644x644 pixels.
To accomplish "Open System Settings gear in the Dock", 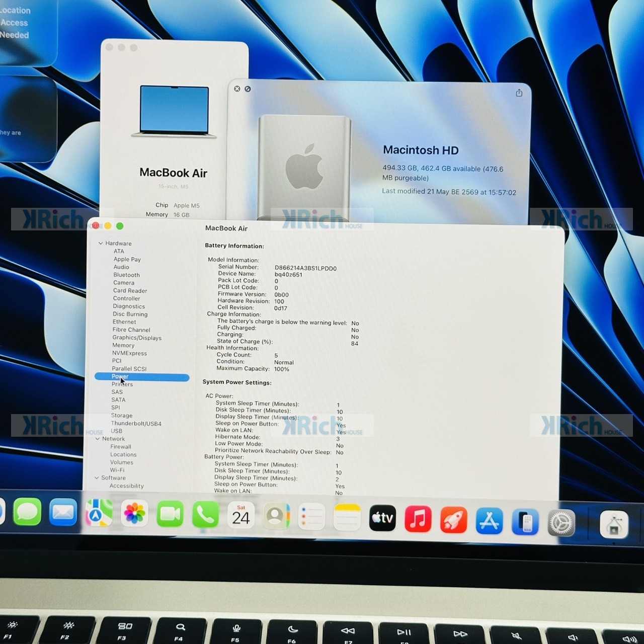I will (561, 523).
